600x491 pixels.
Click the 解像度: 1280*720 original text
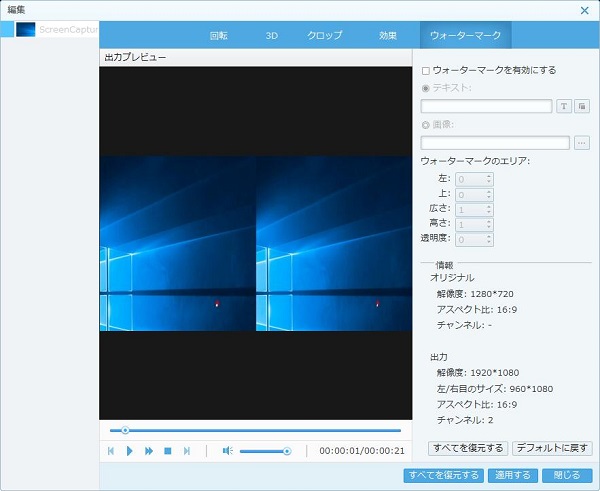475,294
